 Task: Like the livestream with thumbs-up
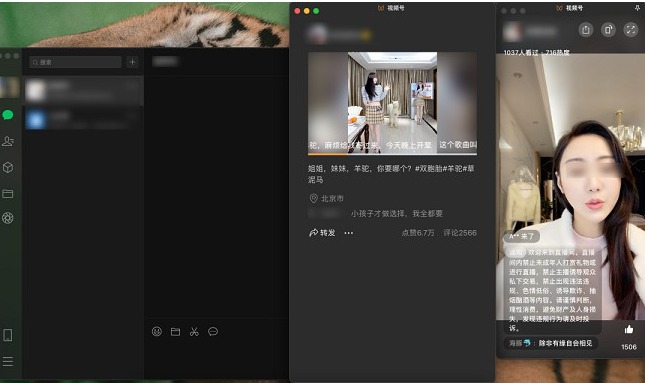point(629,329)
